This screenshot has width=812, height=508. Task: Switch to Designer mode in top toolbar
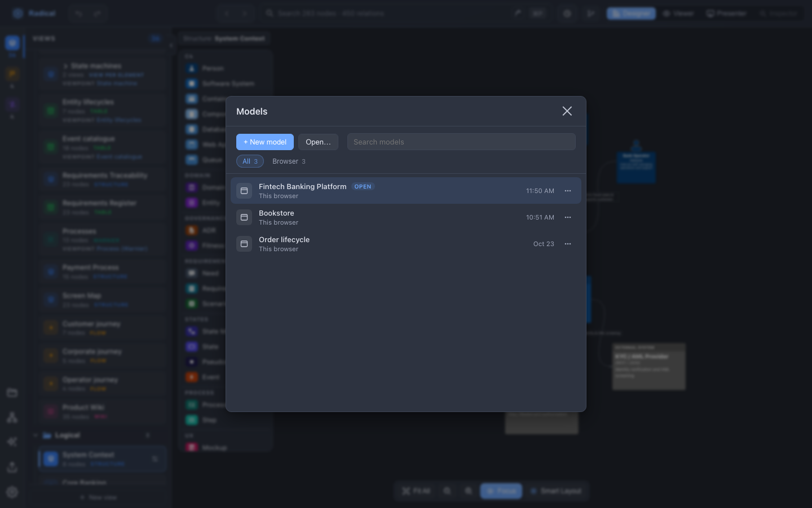tap(631, 14)
